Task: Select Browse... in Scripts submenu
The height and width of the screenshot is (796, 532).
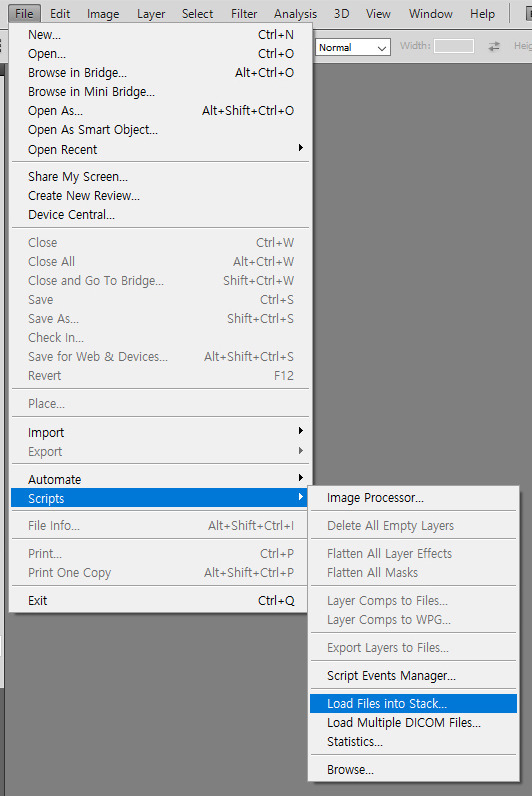Action: coord(414,770)
